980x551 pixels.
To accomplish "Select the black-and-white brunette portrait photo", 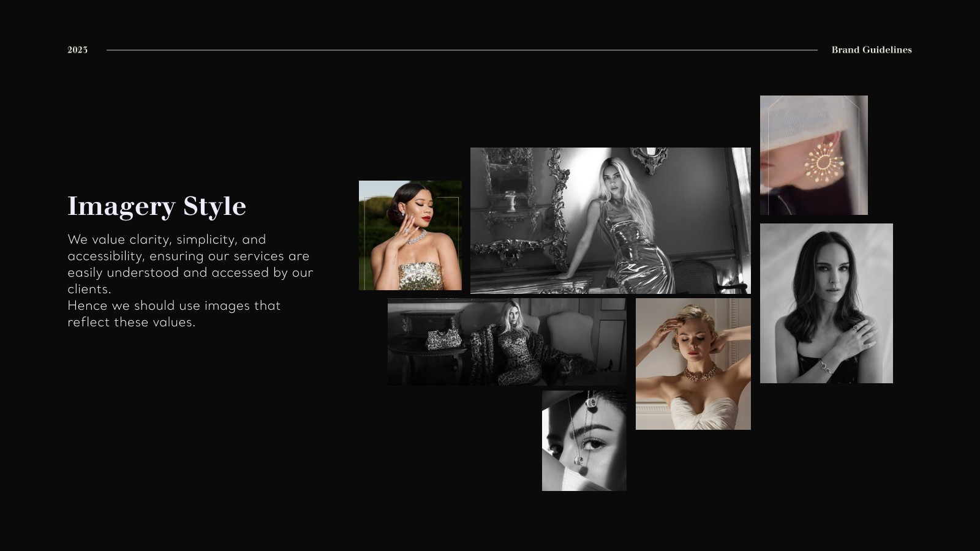I will [826, 303].
